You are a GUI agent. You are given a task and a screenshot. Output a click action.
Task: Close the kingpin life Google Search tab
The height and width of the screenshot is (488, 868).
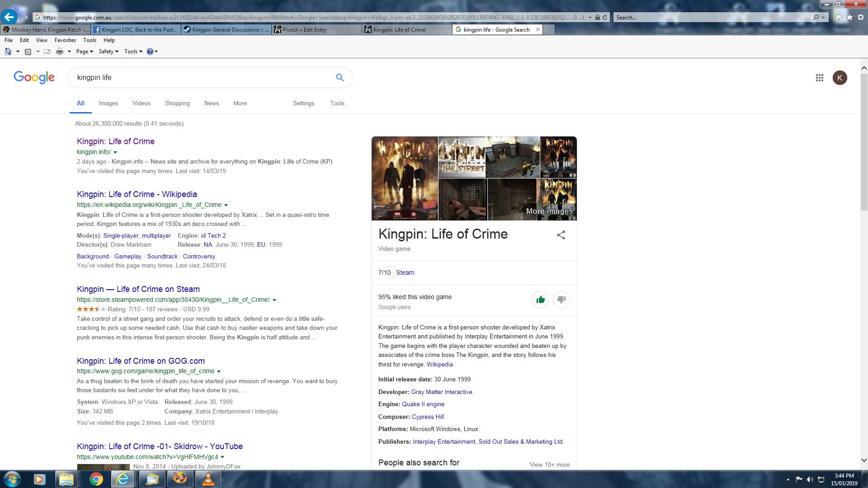[x=538, y=29]
